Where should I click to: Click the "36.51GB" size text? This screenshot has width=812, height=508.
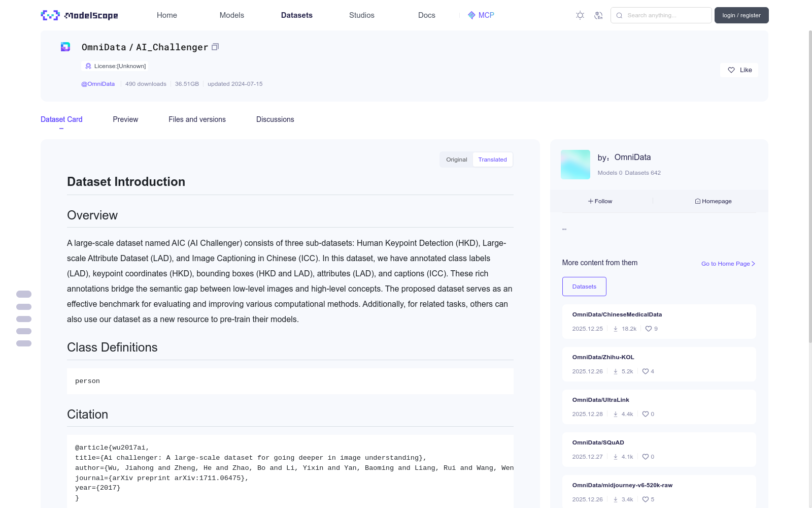pos(187,84)
